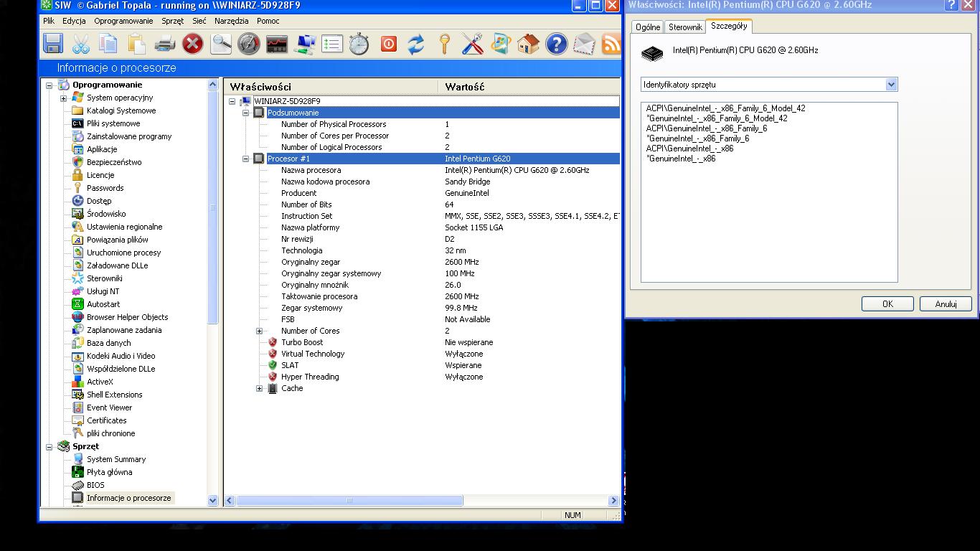Click Anuluj in the properties dialog

point(946,303)
